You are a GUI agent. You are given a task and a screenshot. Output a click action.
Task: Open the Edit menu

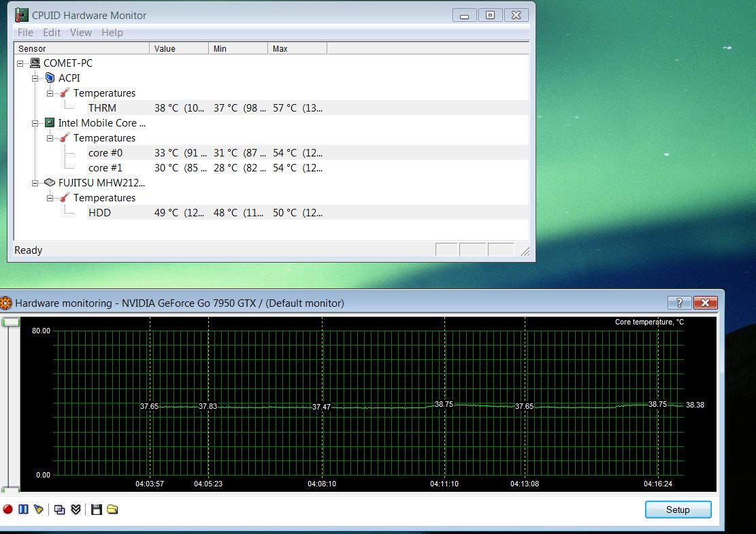pyautogui.click(x=52, y=32)
